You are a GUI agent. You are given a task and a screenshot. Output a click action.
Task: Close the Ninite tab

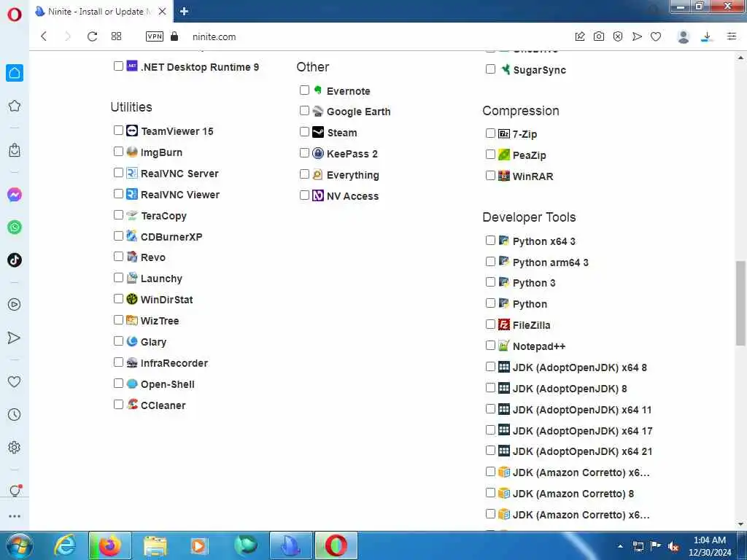click(163, 12)
